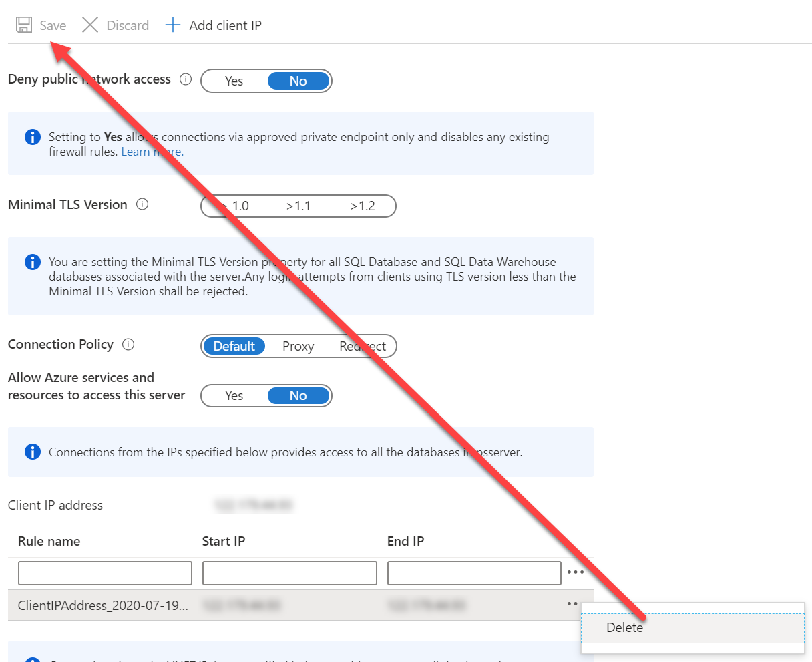Choose Proxy connection policy

coord(298,347)
